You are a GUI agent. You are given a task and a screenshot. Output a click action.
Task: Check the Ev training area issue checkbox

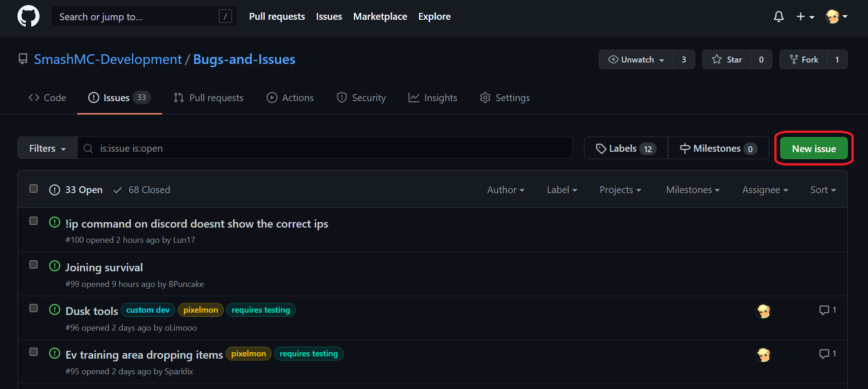(x=34, y=352)
